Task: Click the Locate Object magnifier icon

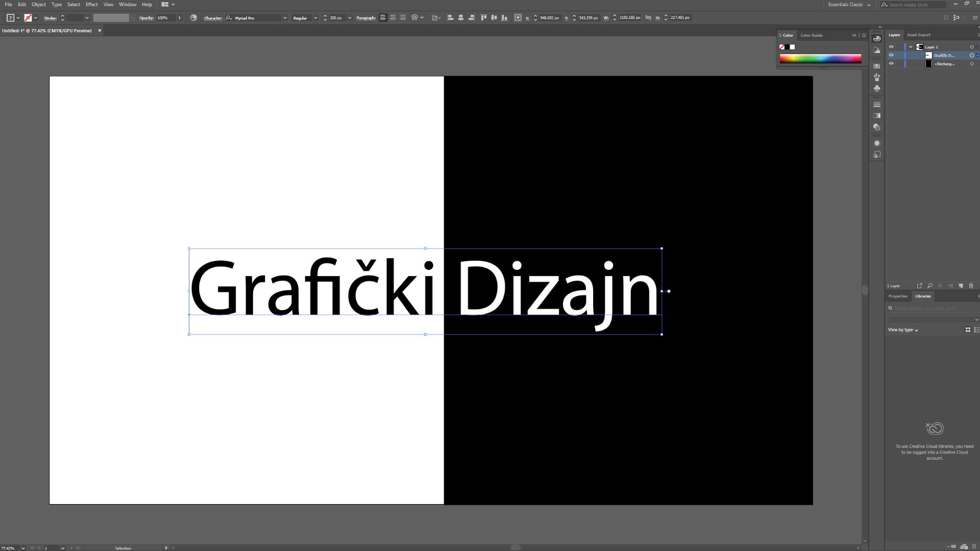Action: click(x=930, y=286)
